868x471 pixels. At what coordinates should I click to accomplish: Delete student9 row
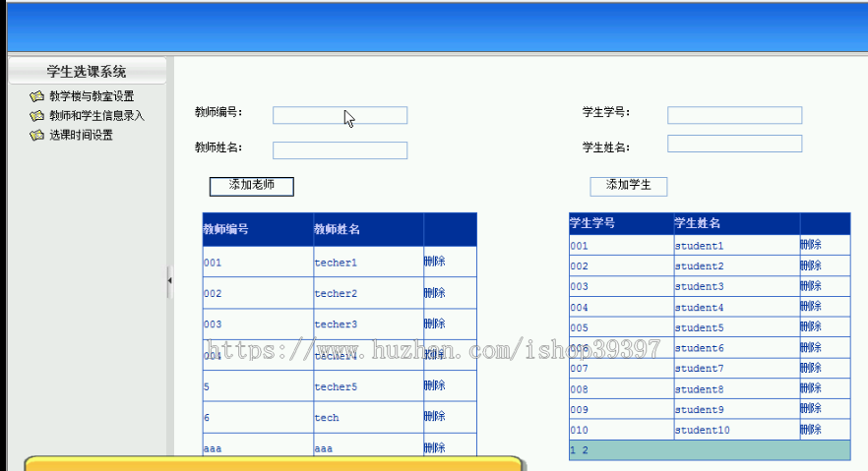point(811,408)
